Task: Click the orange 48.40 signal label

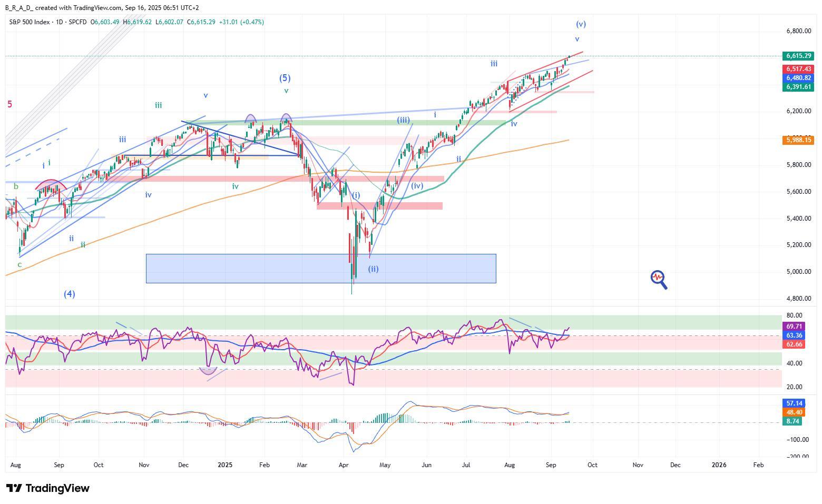Action: click(x=794, y=412)
